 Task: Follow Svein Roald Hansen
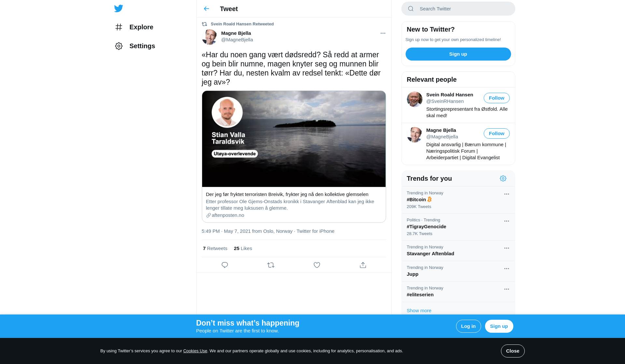(x=496, y=98)
